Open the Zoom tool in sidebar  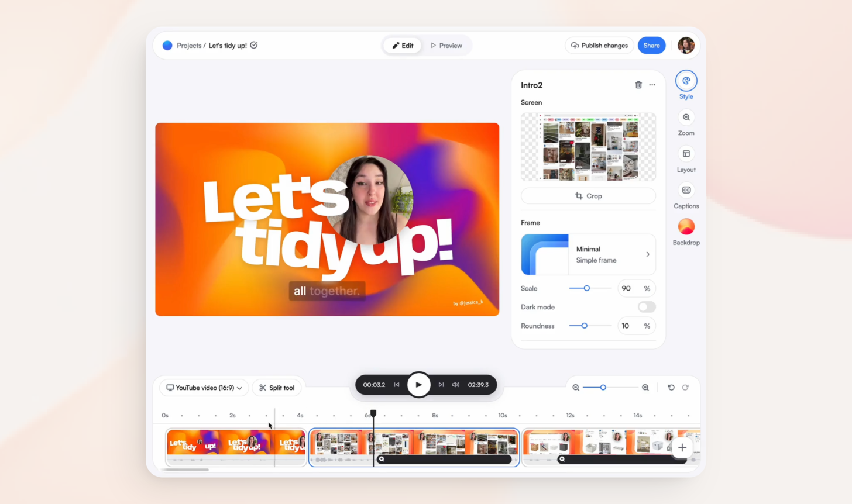(x=686, y=118)
